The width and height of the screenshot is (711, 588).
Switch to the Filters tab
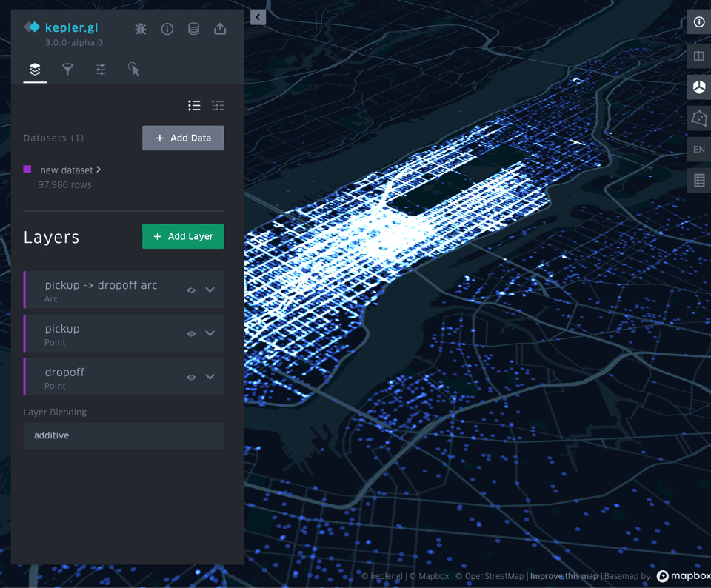coord(67,70)
